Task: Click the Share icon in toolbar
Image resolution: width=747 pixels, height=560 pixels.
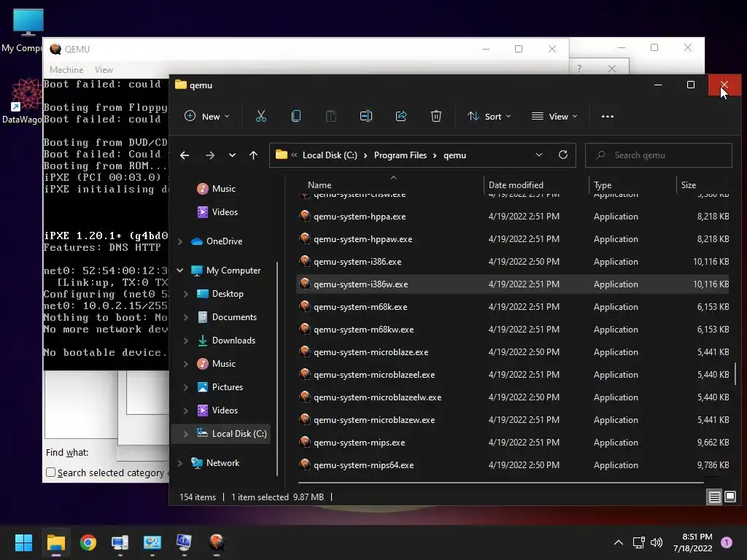Action: click(x=401, y=116)
